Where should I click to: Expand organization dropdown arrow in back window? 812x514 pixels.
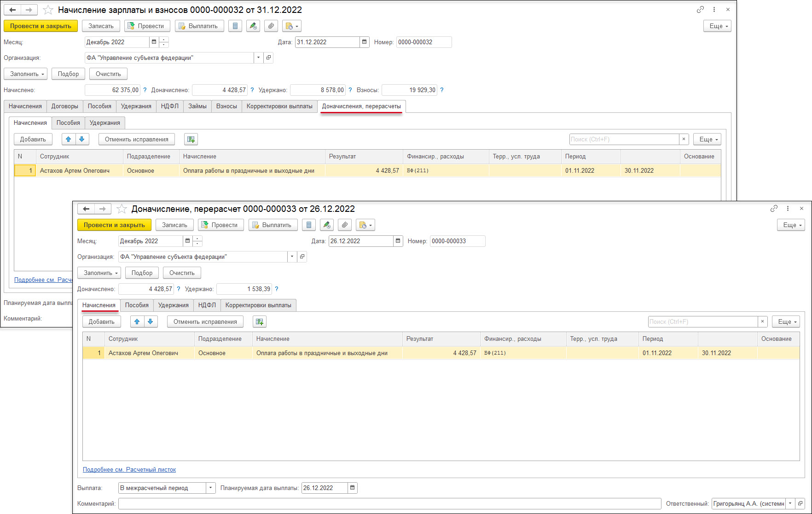pyautogui.click(x=258, y=58)
